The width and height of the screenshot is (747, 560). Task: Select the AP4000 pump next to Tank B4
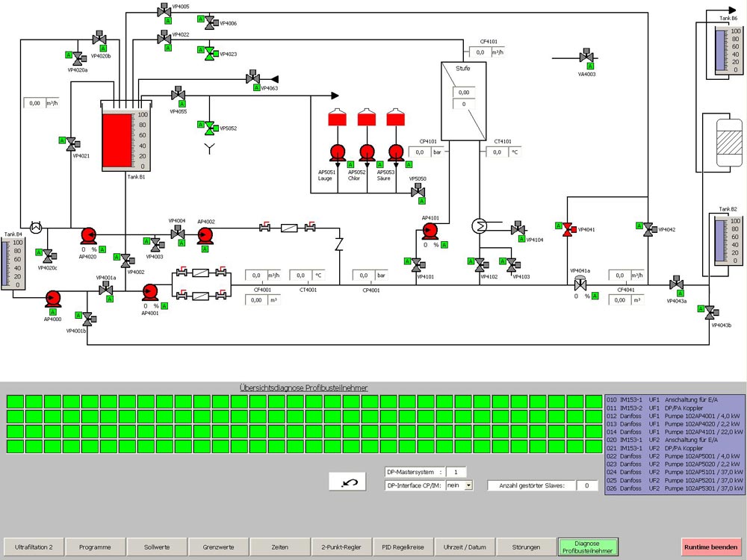pyautogui.click(x=53, y=299)
